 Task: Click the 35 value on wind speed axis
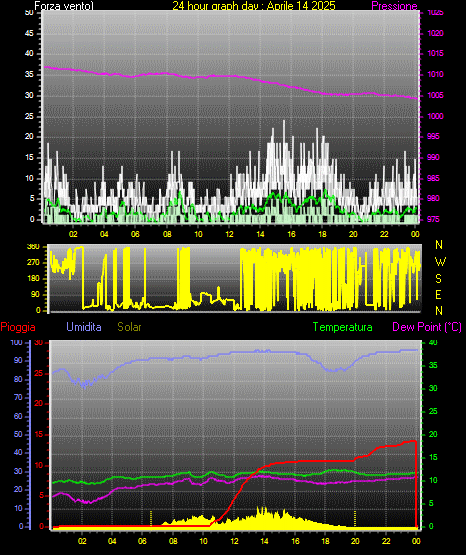pos(29,74)
